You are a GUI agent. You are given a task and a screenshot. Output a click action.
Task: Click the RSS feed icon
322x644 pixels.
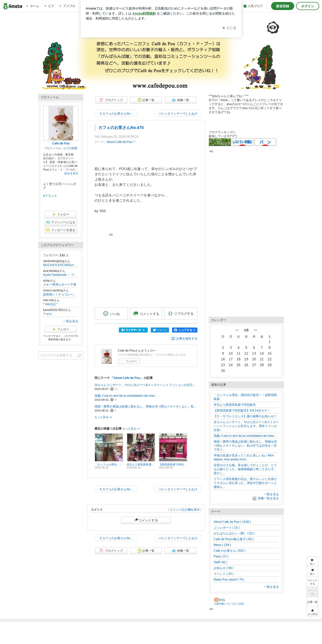[216, 600]
